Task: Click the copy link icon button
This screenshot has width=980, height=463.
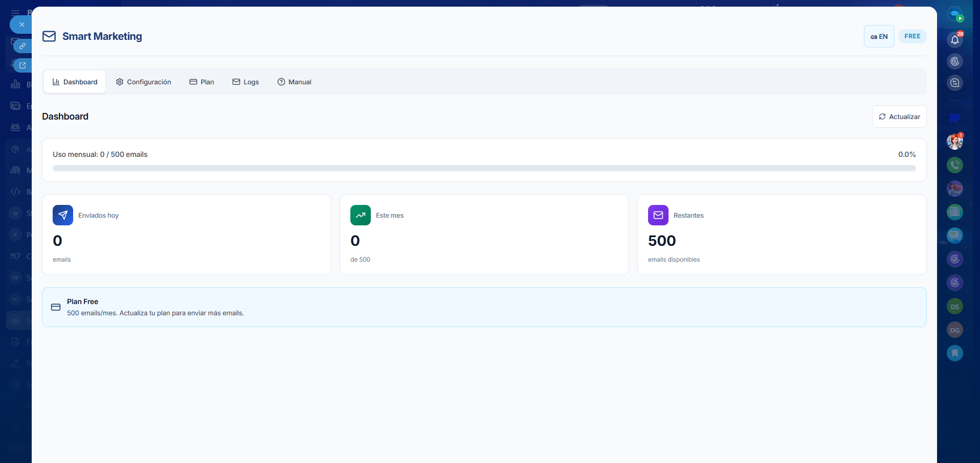Action: tap(23, 46)
